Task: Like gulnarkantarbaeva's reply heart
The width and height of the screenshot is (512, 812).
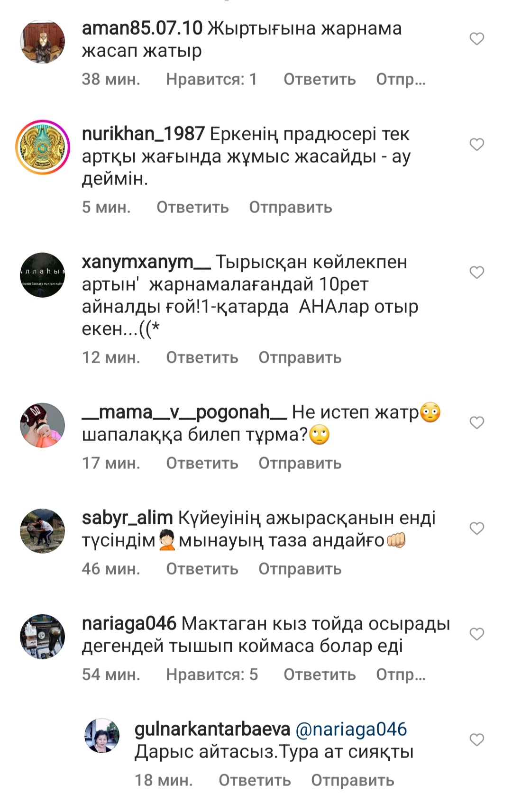Action: tap(476, 740)
